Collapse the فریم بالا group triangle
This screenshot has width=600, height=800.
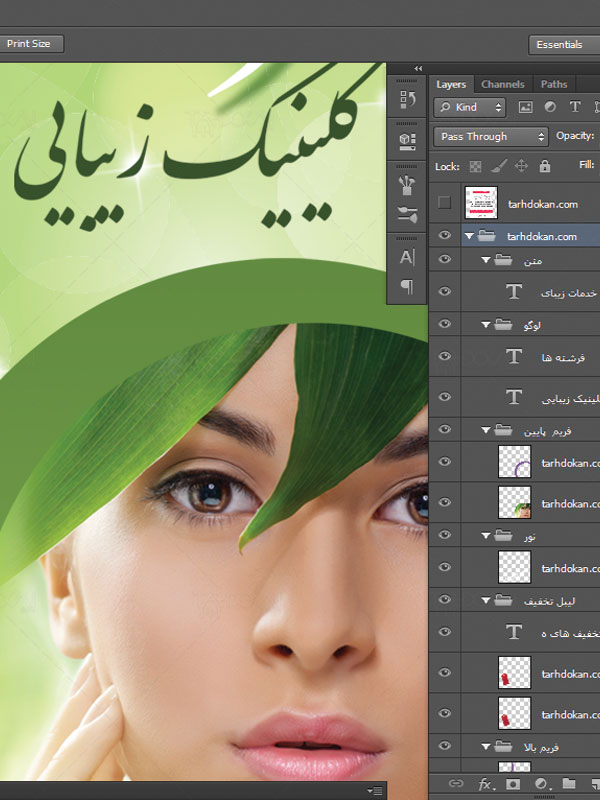486,747
